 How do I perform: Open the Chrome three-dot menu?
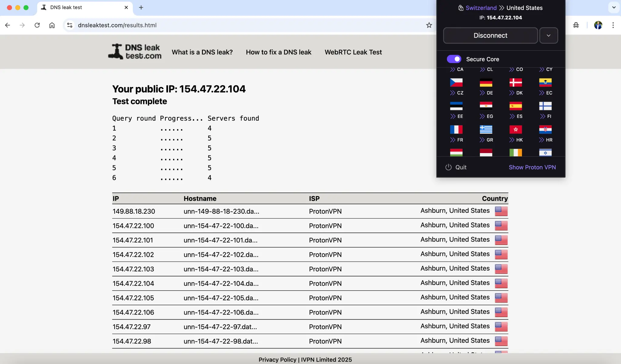tap(613, 25)
